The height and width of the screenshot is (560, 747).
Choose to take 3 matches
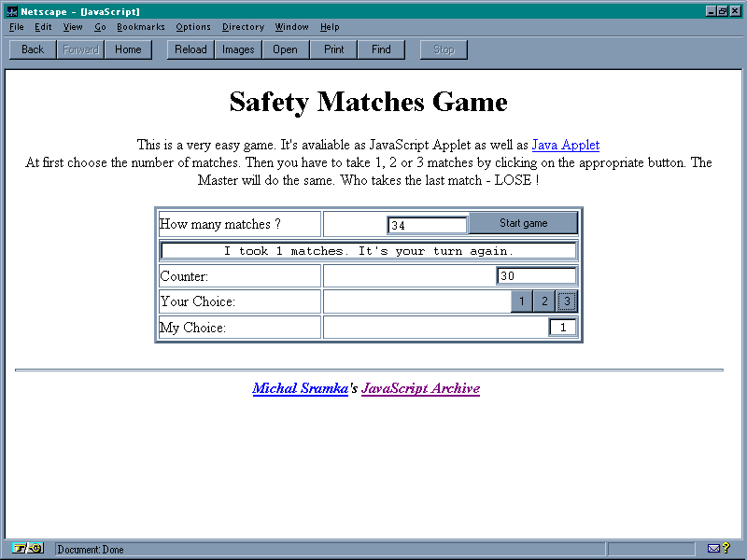click(567, 301)
